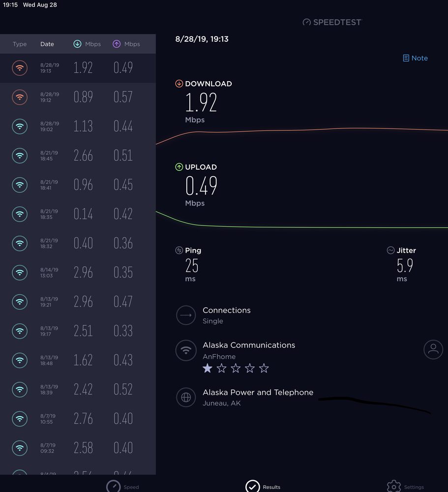Viewport: 448px width, 492px height.
Task: Click the Ping latency icon
Action: 179,250
